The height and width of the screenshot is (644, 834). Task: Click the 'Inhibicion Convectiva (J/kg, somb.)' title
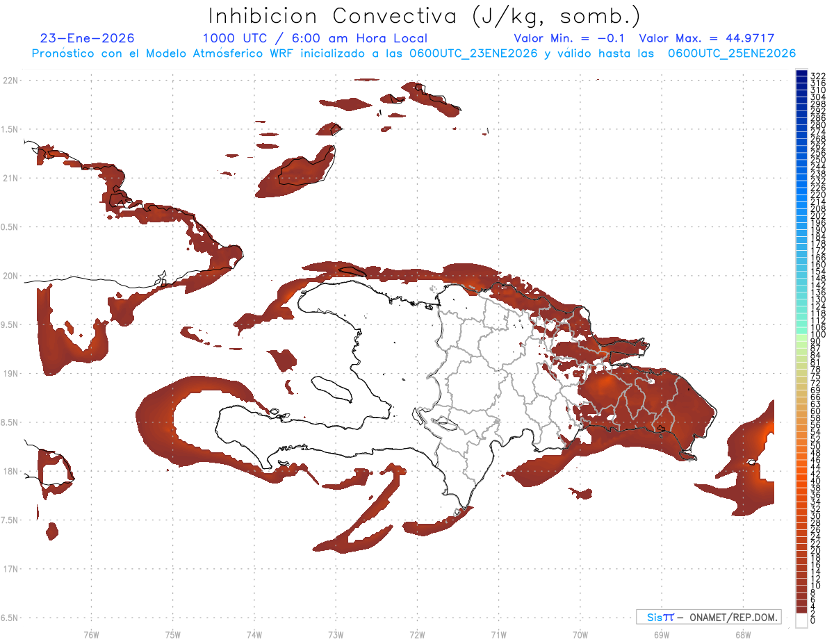tap(425, 16)
